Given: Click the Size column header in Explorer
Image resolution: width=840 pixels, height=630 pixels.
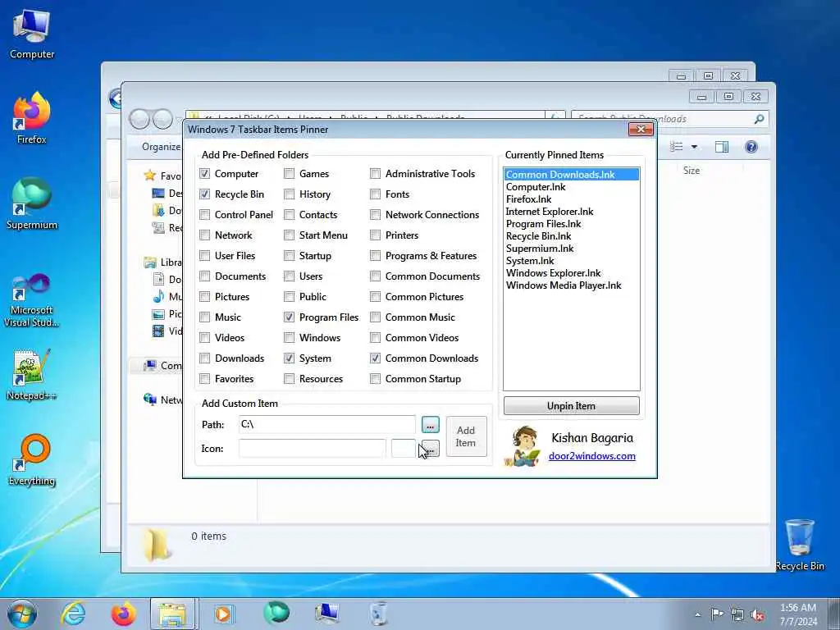Looking at the screenshot, I should [x=691, y=171].
